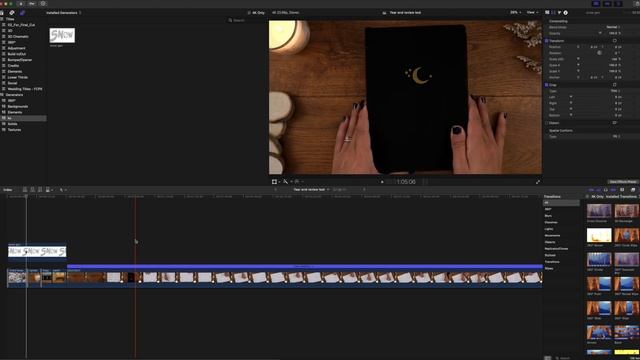Select Solids generators category
The height and width of the screenshot is (360, 640).
12,124
